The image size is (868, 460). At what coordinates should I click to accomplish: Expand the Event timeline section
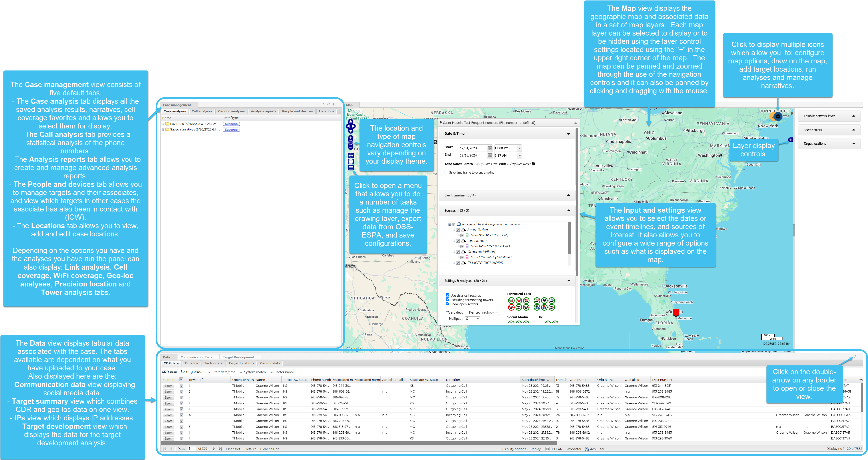(x=568, y=195)
